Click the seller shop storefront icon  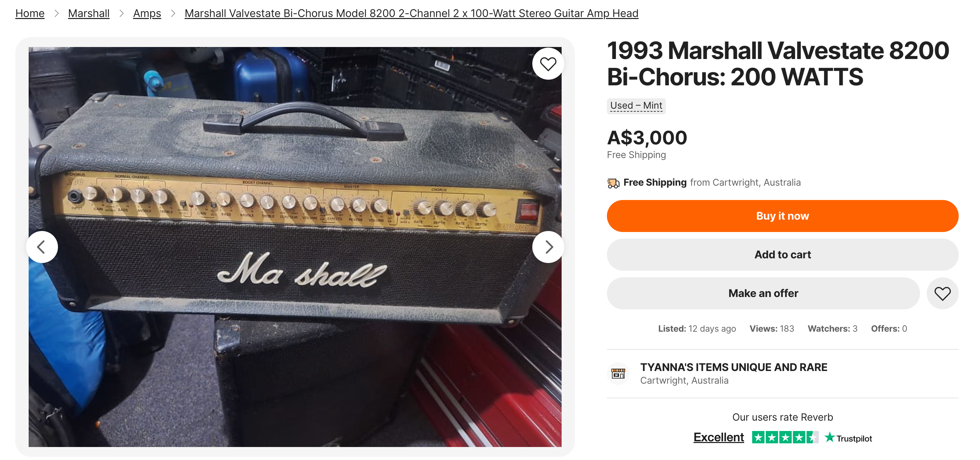coord(618,373)
